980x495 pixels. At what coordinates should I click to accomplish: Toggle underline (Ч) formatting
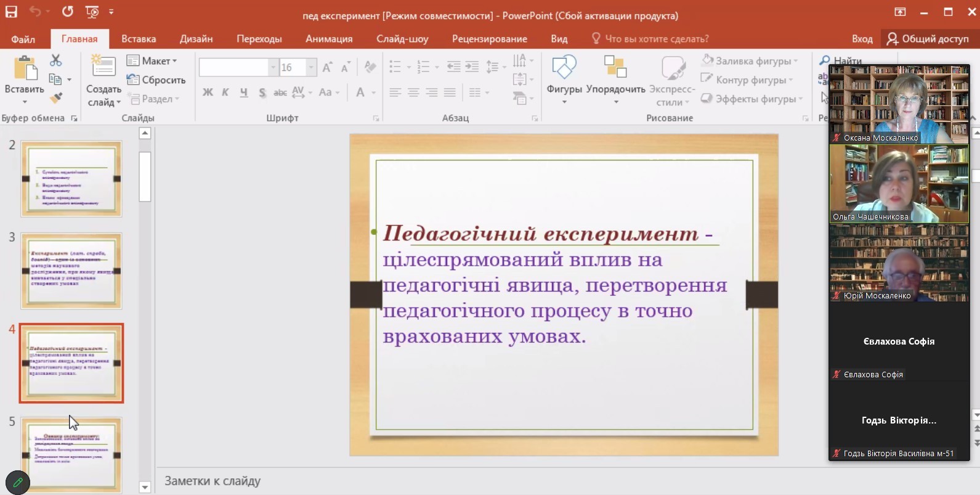click(x=244, y=92)
